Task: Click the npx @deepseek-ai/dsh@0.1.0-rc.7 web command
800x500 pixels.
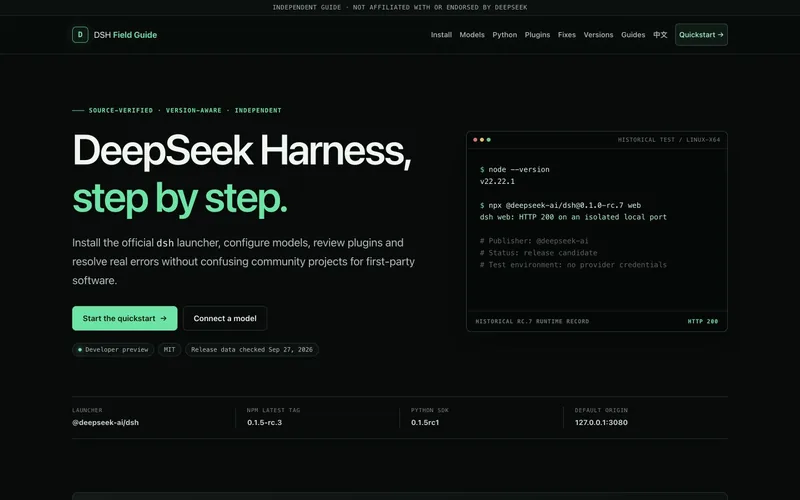Action: [560, 205]
